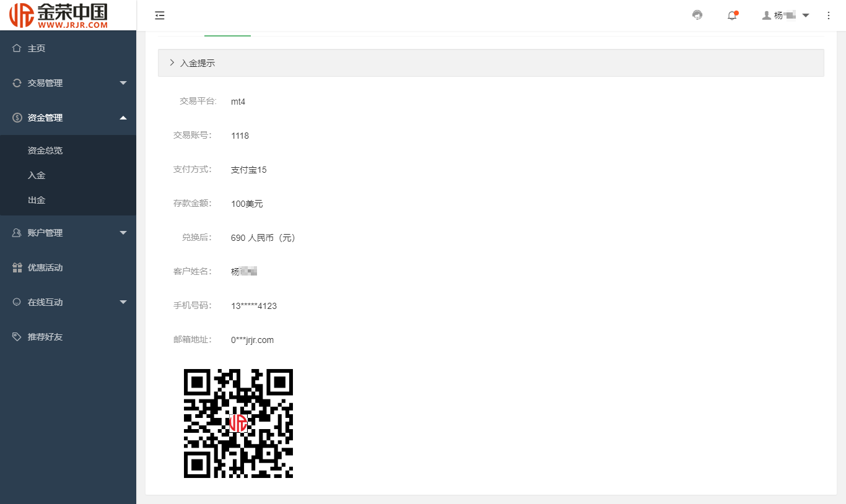846x504 pixels.
Task: Click the person icon beside 账户管理
Action: (17, 233)
